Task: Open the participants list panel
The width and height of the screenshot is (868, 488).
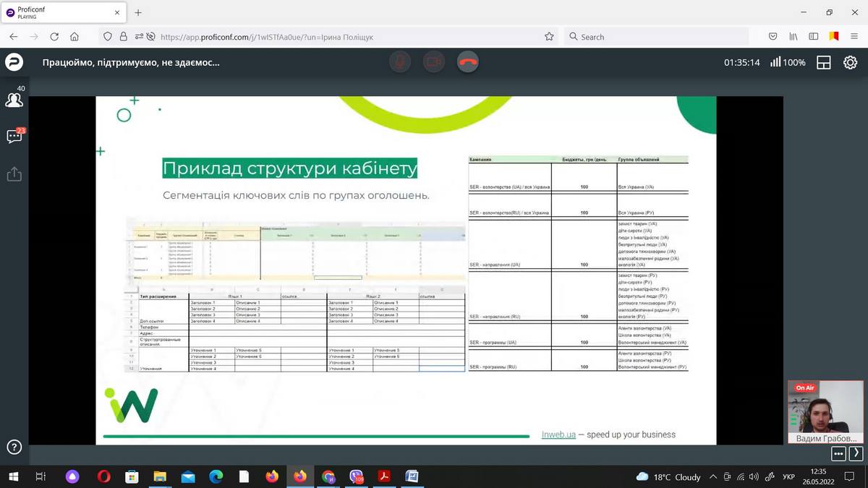Action: pos(14,100)
